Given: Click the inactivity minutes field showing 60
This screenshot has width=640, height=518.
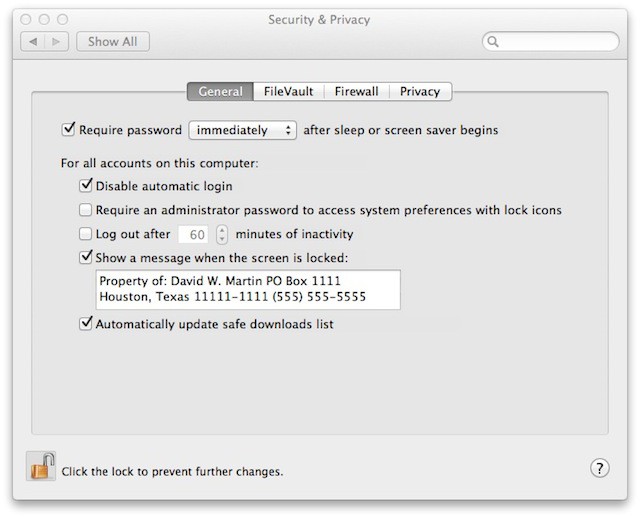Looking at the screenshot, I should [x=196, y=235].
